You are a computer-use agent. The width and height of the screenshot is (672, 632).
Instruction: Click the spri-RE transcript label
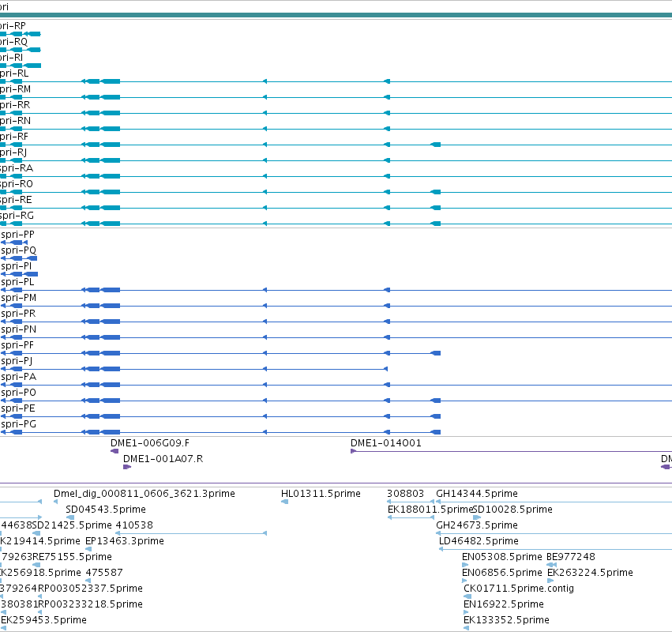tap(16, 200)
